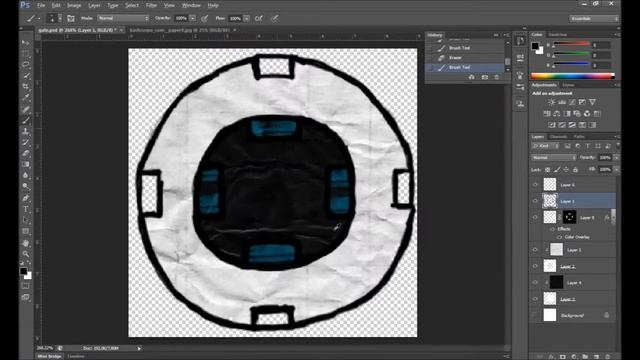Create new adjustment layer from Layers footer
The image size is (640, 360).
pos(574,356)
